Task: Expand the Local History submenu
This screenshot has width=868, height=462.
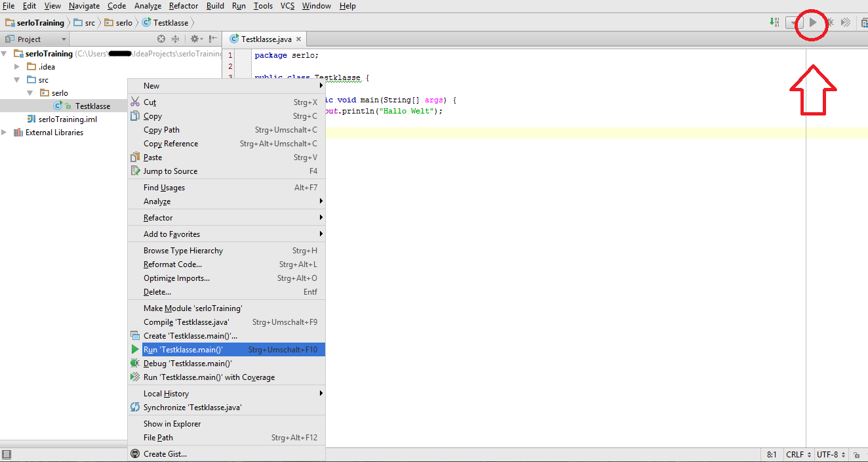Action: [x=226, y=394]
